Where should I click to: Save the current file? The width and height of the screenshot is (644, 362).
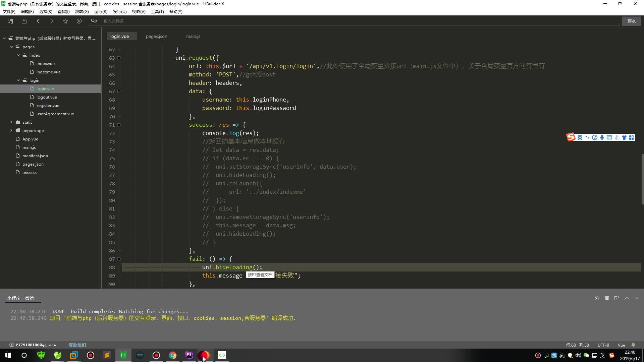click(x=24, y=21)
